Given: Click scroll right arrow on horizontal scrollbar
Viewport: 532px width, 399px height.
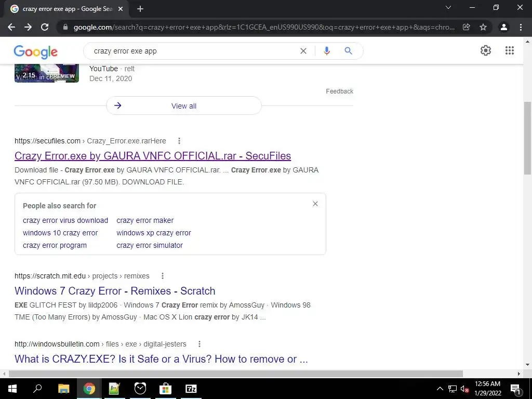Looking at the screenshot, I should point(519,374).
